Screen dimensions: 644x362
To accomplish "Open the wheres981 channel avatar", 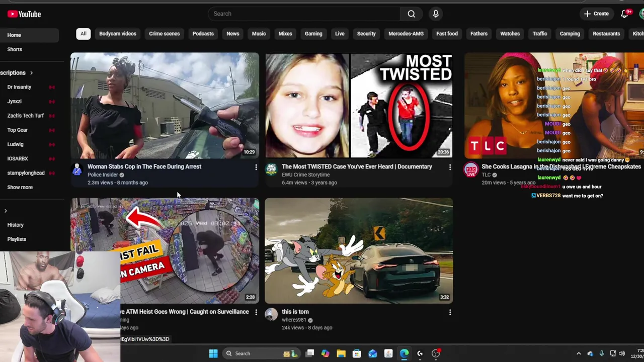I will click(x=271, y=315).
